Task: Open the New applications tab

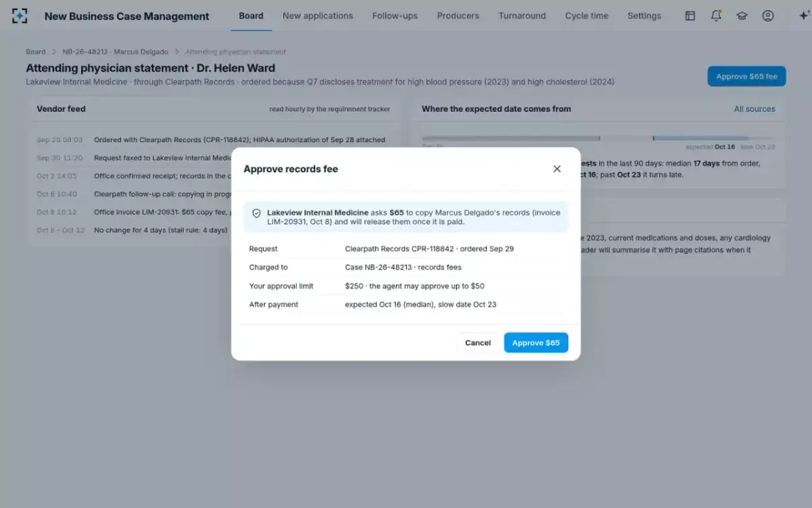Action: 318,16
